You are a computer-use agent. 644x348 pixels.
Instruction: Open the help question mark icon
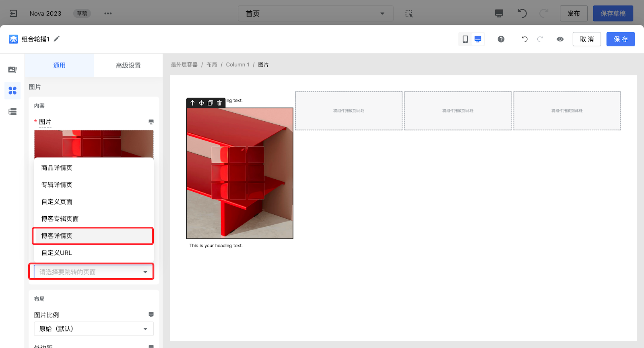[501, 39]
